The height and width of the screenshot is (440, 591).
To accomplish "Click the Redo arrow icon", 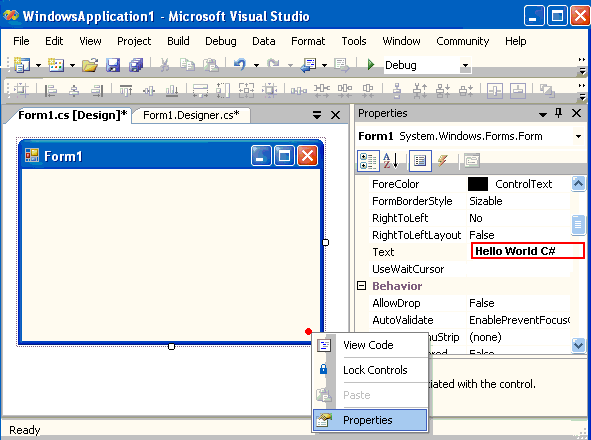I will tap(273, 65).
